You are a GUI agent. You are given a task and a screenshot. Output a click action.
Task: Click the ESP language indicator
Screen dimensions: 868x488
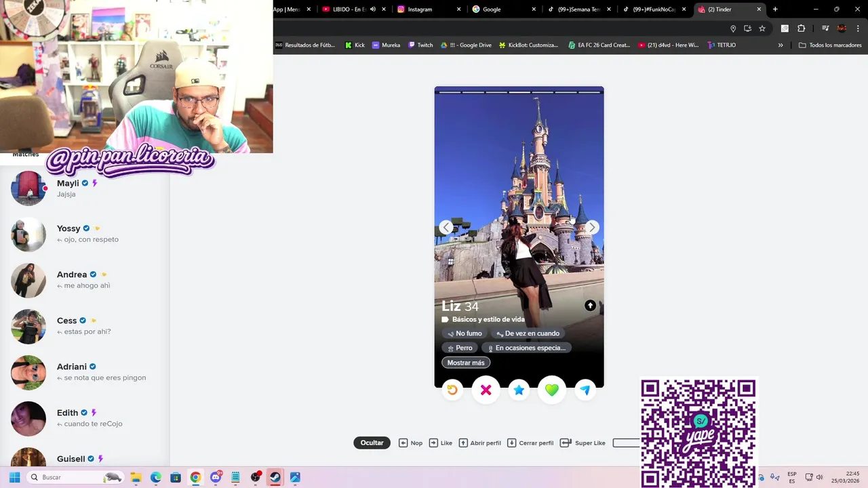coord(792,477)
